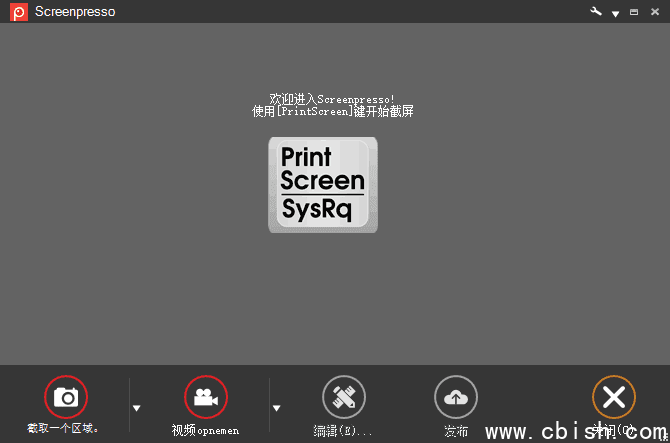Open the editor via pencil-ruler icon
Viewport: 670px width, 443px height.
[x=343, y=397]
